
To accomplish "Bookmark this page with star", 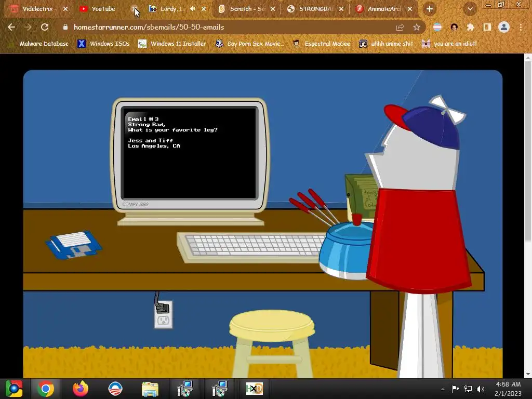I will tap(417, 27).
